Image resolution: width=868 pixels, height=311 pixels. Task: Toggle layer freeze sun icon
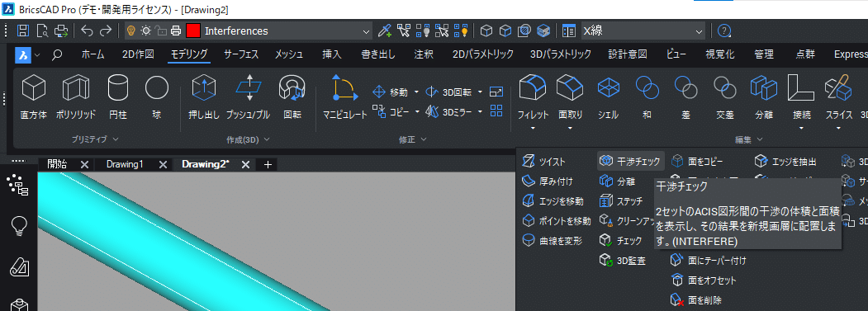[x=145, y=31]
